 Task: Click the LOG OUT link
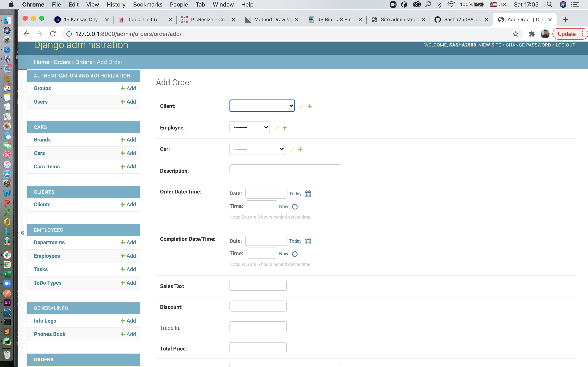click(x=565, y=45)
